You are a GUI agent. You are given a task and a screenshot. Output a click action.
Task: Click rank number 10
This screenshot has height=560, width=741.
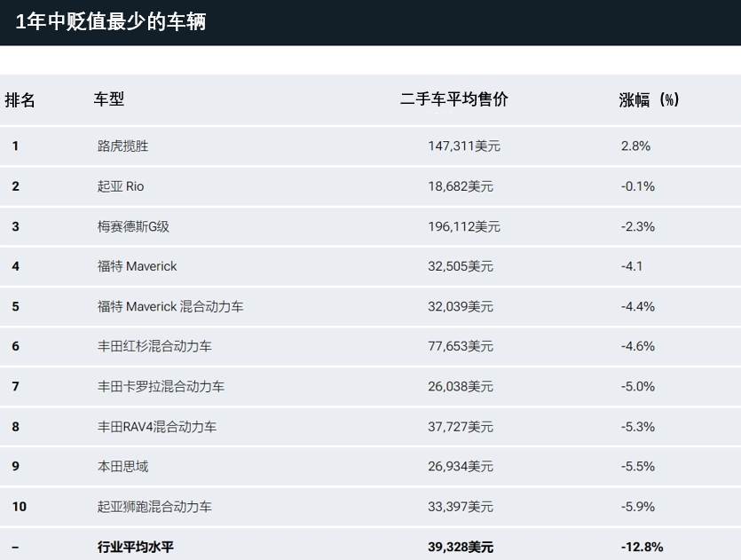[x=20, y=507]
